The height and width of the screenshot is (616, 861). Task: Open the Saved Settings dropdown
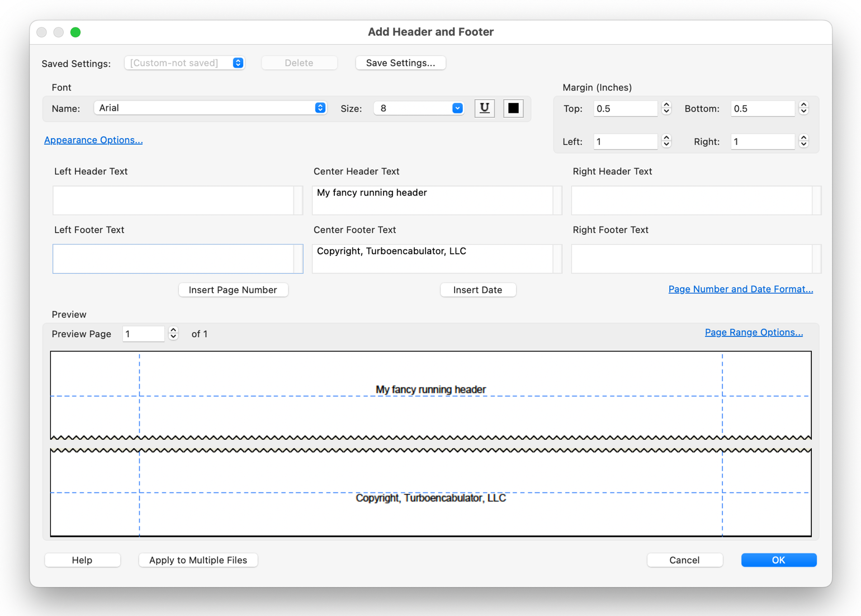[x=184, y=63]
